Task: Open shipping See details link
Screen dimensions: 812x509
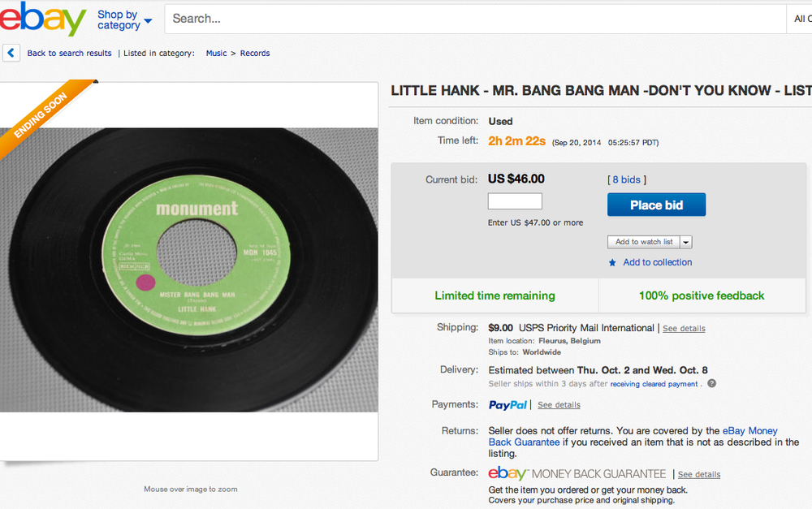Action: (x=684, y=328)
